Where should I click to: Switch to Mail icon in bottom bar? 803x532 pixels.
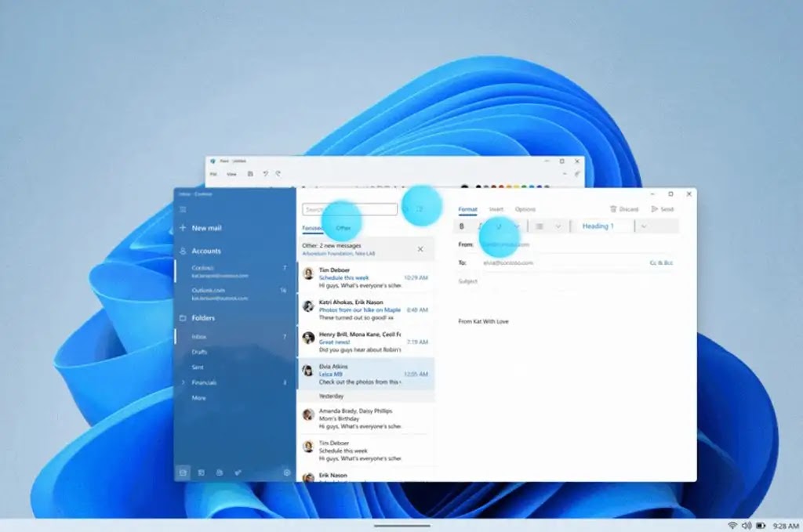click(x=183, y=472)
